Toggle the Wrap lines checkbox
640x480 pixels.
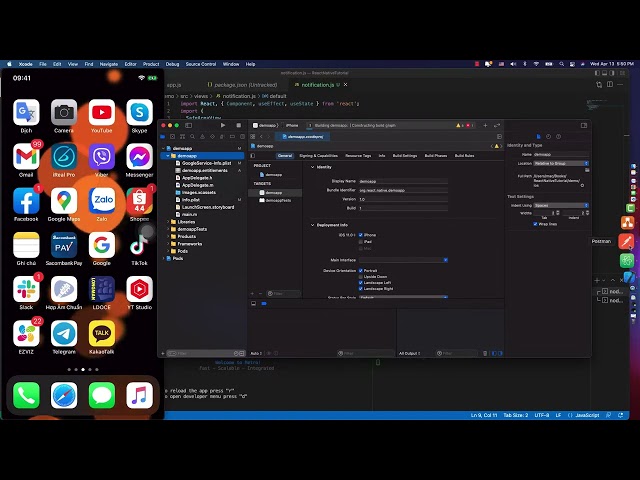[535, 224]
